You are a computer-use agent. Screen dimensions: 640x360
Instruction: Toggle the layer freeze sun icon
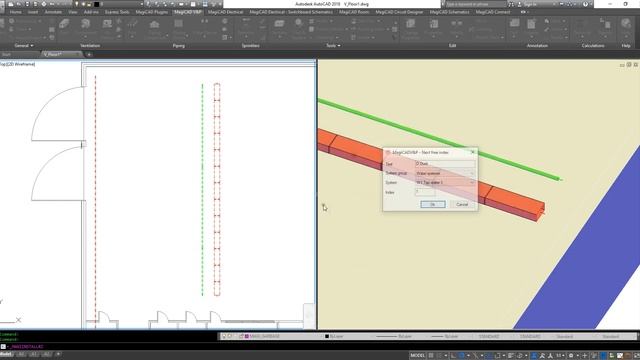83,4
